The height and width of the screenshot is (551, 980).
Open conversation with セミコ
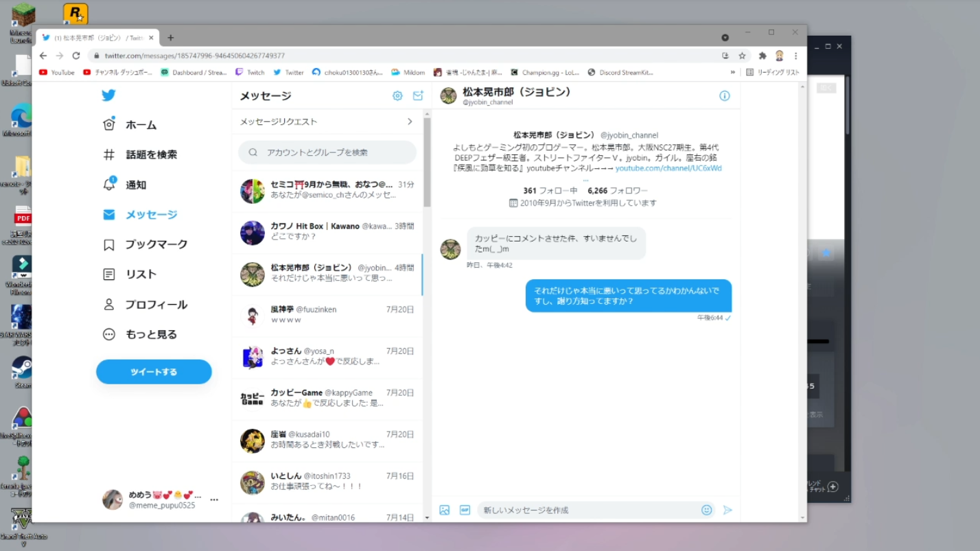tap(327, 191)
